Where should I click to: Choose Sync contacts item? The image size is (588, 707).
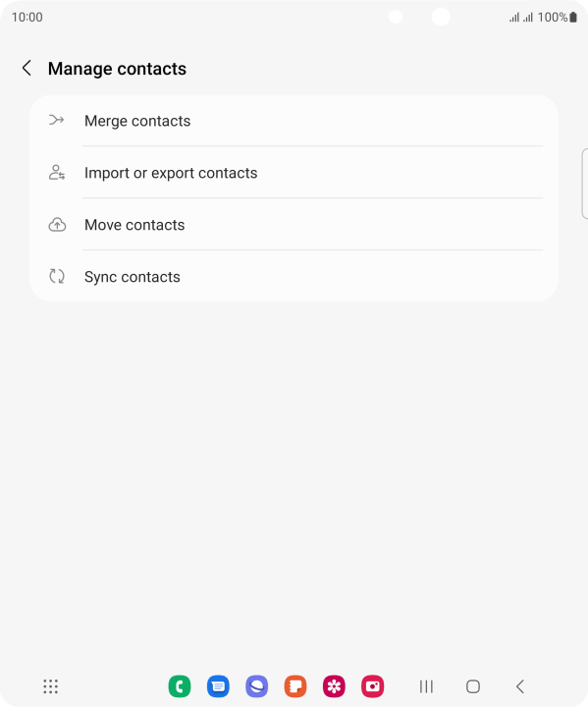[x=294, y=276]
